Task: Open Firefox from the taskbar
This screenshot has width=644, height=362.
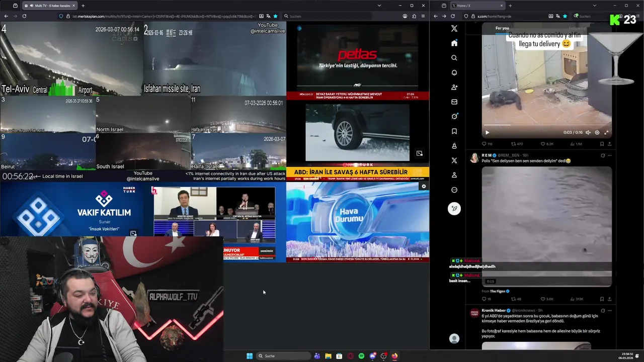Action: (x=394, y=356)
